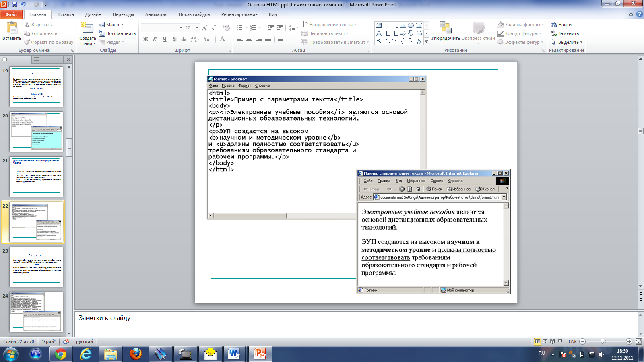Click the New Slide (Создать слайд) icon
Image resolution: width=644 pixels, height=362 pixels.
tap(87, 27)
